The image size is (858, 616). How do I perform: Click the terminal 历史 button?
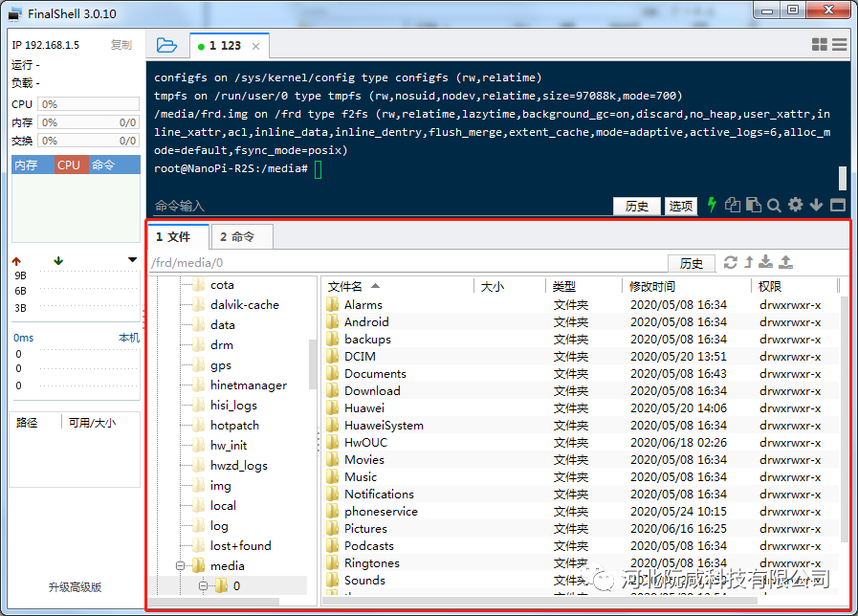pyautogui.click(x=636, y=206)
